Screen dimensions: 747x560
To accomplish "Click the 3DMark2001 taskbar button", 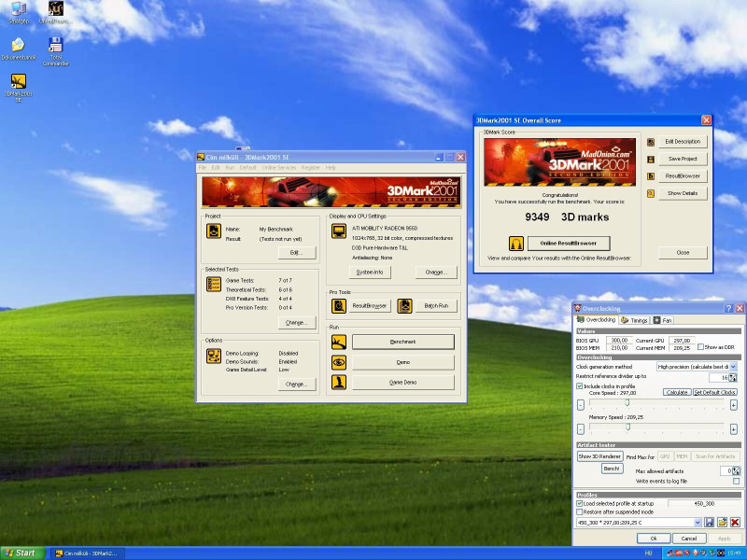I will (87, 553).
